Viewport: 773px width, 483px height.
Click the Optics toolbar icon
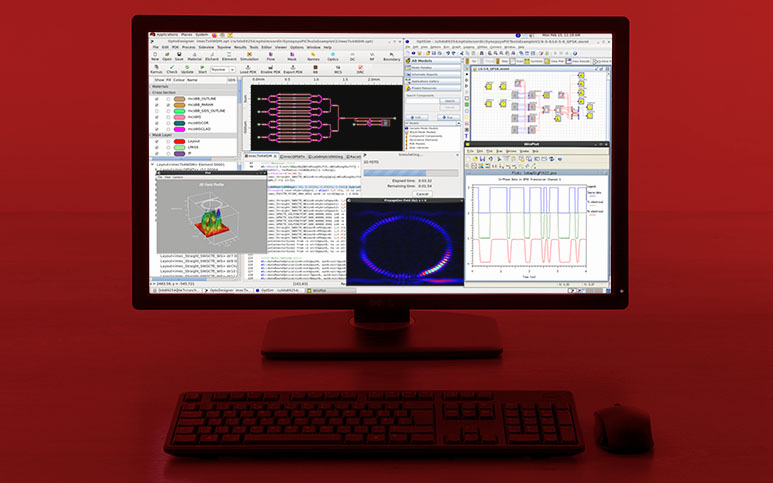click(x=334, y=57)
